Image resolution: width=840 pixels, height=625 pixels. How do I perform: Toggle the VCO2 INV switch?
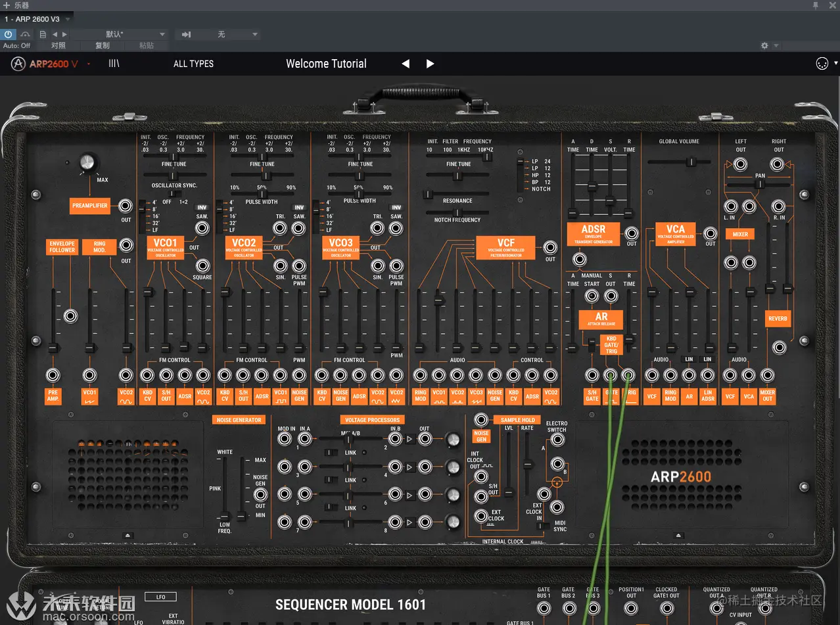[x=299, y=208]
